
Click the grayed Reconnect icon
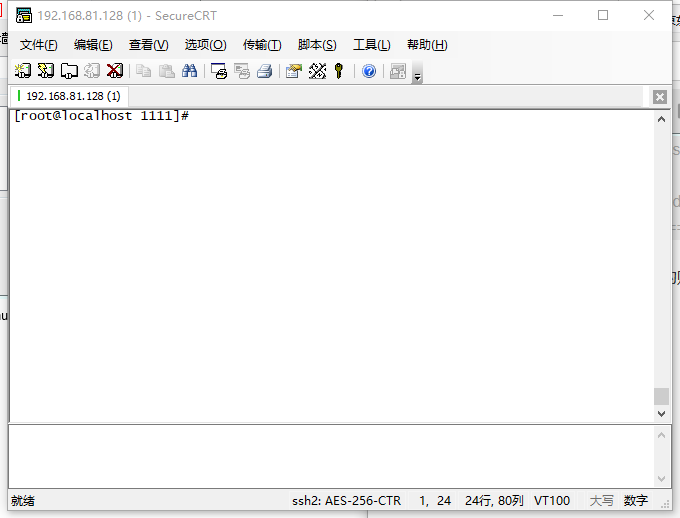pyautogui.click(x=92, y=71)
